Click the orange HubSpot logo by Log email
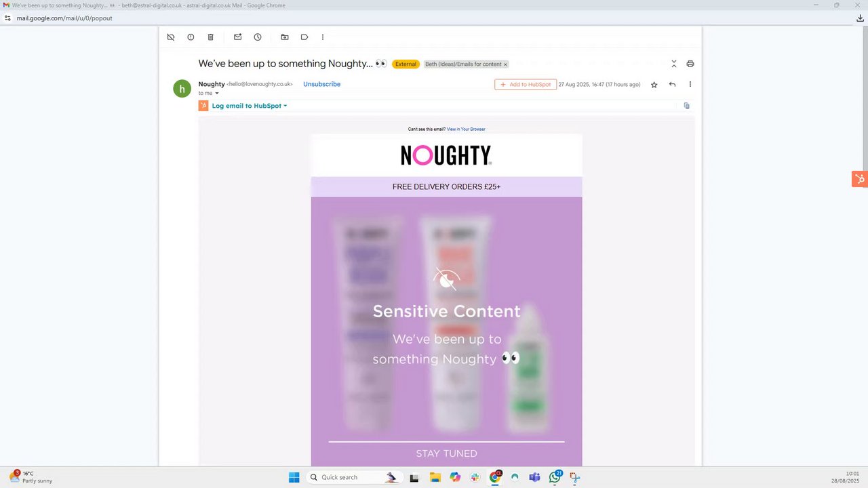 point(203,106)
